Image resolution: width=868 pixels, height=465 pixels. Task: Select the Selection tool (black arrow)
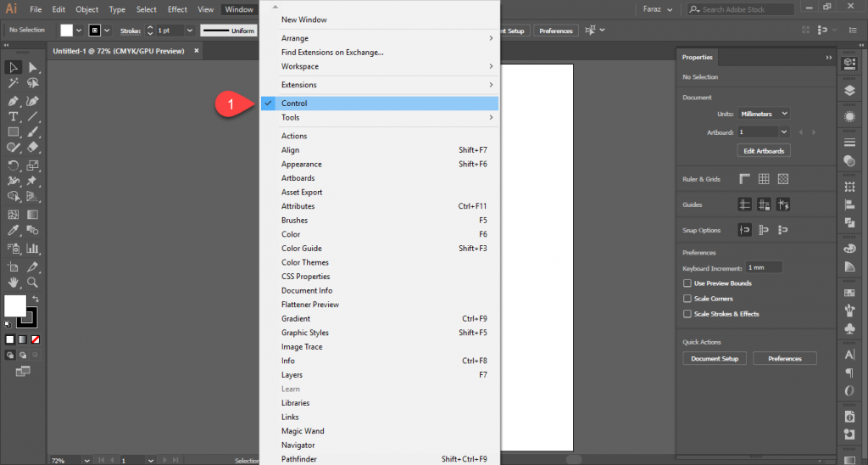point(14,68)
